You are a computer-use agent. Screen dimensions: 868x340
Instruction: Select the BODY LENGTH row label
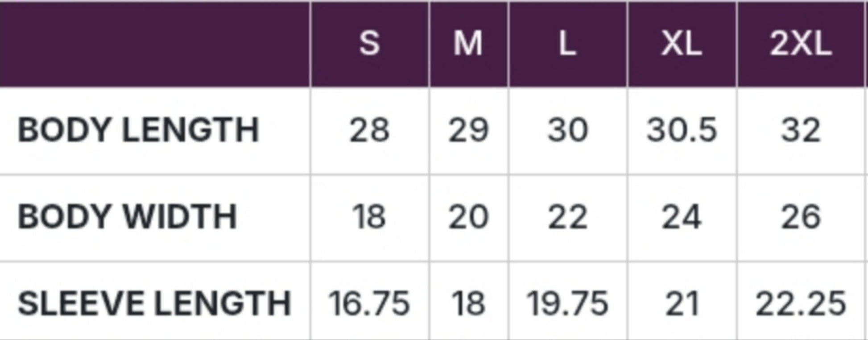coord(138,130)
